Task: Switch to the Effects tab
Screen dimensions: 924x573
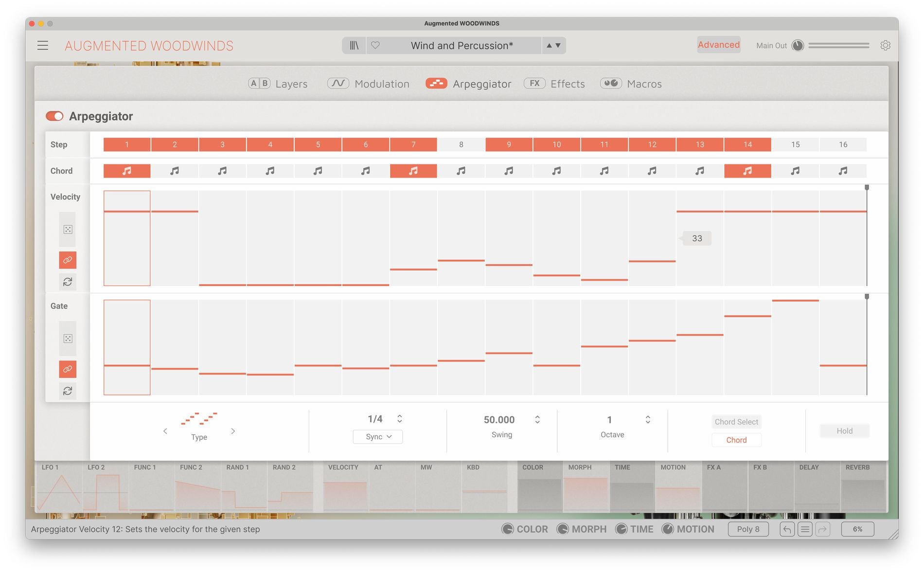Action: (x=554, y=84)
